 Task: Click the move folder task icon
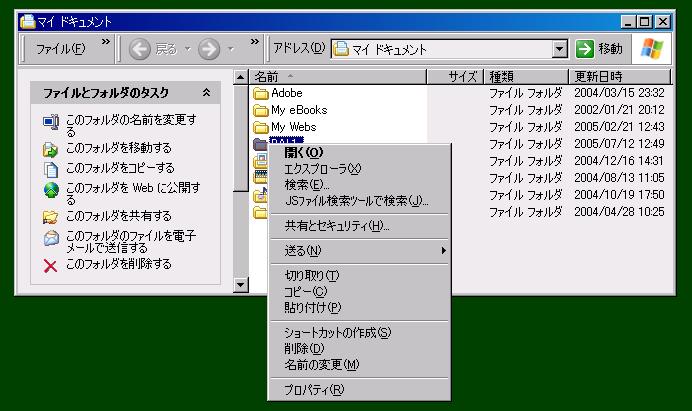click(50, 150)
